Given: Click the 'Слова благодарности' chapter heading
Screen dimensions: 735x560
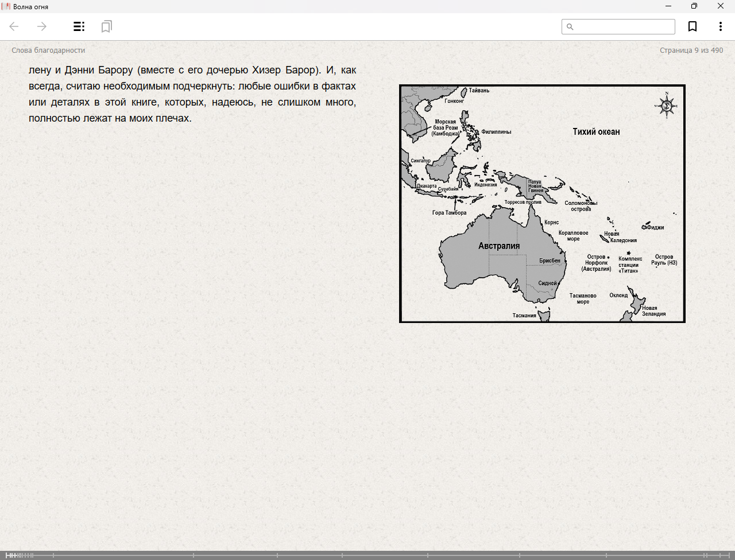Looking at the screenshot, I should (x=48, y=50).
